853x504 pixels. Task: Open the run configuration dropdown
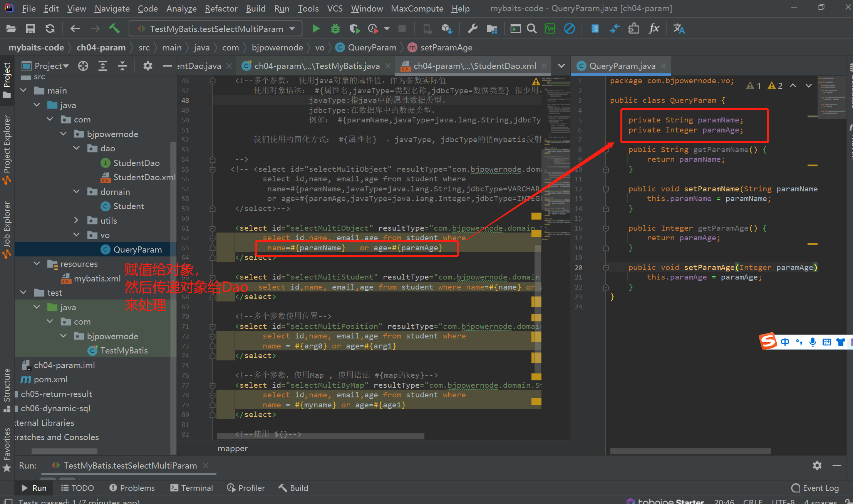pyautogui.click(x=216, y=28)
